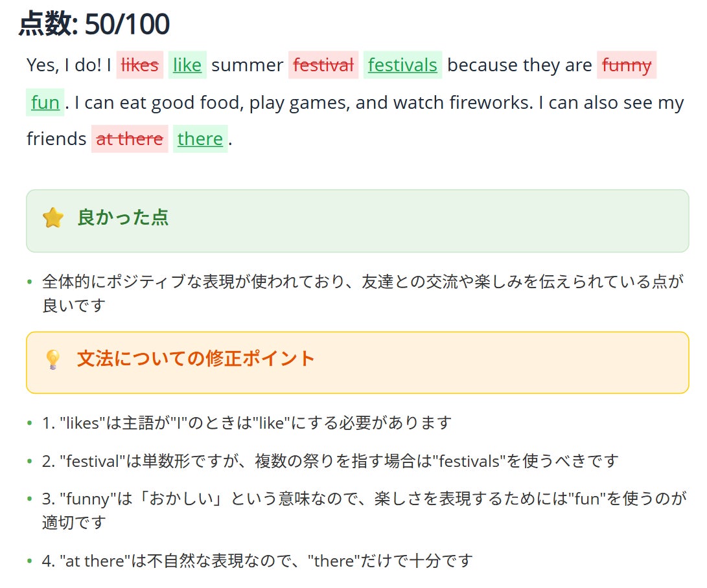Click correction point 2 about "festival"
This screenshot has height=588, width=707.
330,461
